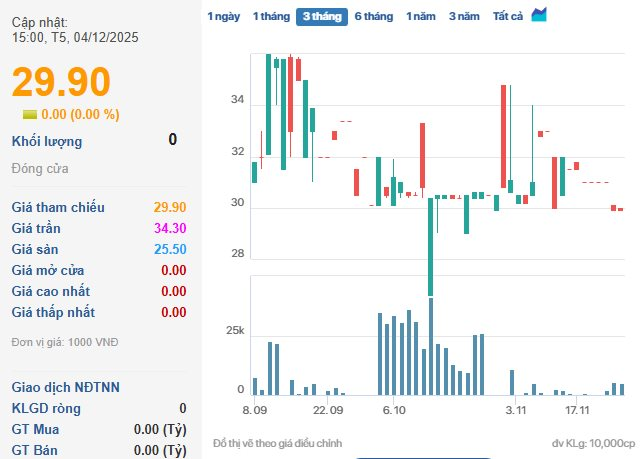Select the 'Tất cả' time range tab
The image size is (644, 459).
click(x=508, y=16)
